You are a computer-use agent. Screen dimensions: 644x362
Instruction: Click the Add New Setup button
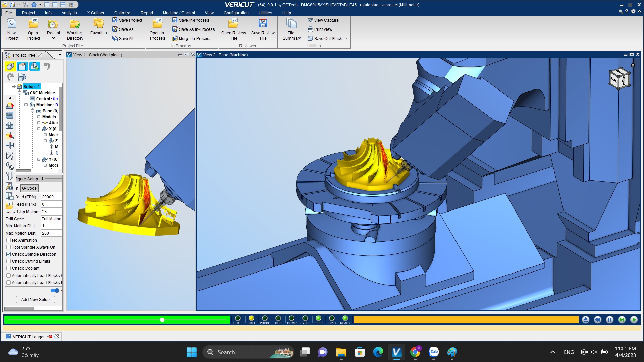click(x=35, y=300)
